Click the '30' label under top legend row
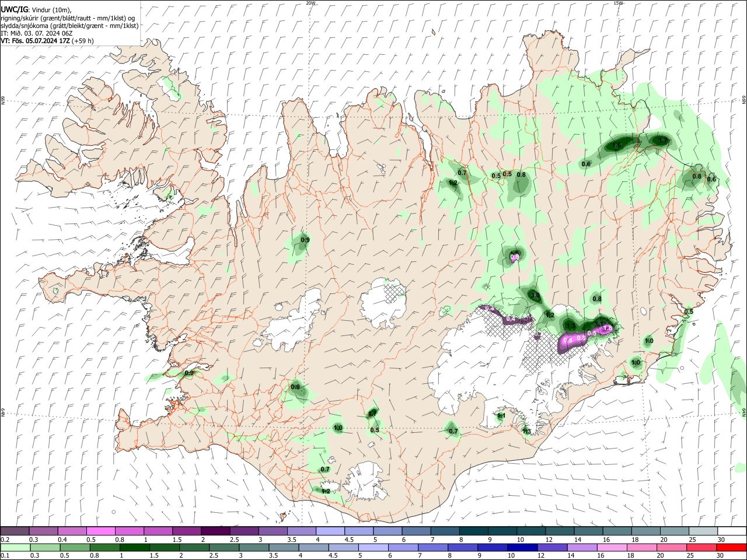Screen dimensions: 747x560 point(721,540)
